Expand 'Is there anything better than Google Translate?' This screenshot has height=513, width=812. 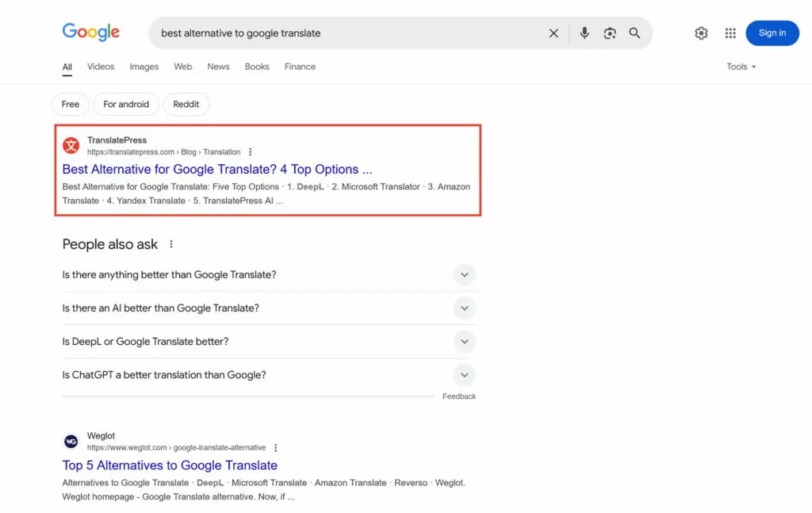[269, 275]
